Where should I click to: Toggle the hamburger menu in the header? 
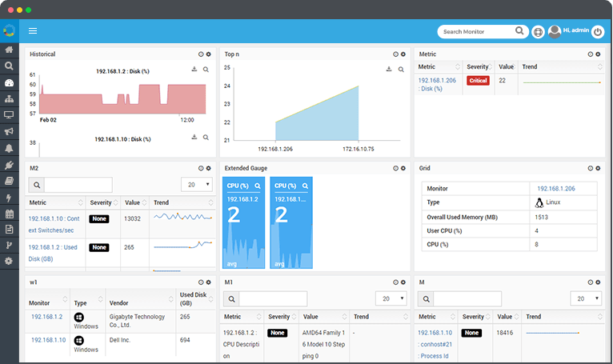(33, 31)
